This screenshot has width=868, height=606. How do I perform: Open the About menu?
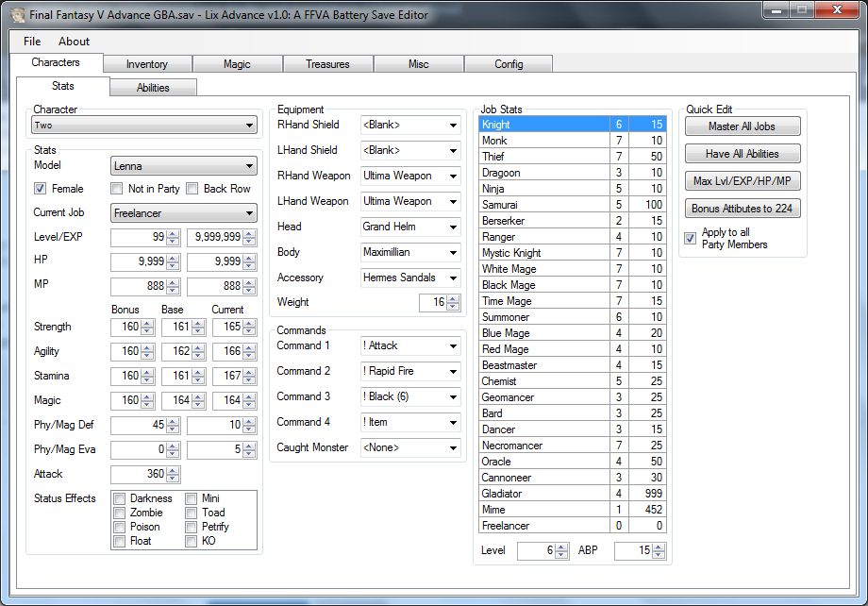[74, 42]
